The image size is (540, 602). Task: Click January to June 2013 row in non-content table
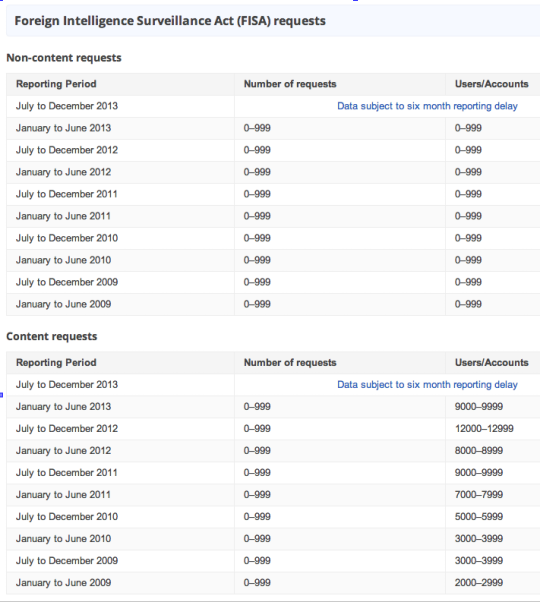pyautogui.click(x=273, y=128)
